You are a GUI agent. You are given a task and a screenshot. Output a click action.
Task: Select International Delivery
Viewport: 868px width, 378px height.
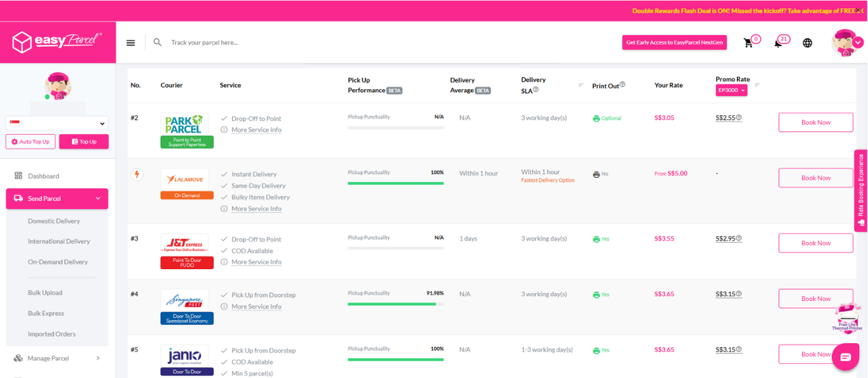pos(59,241)
